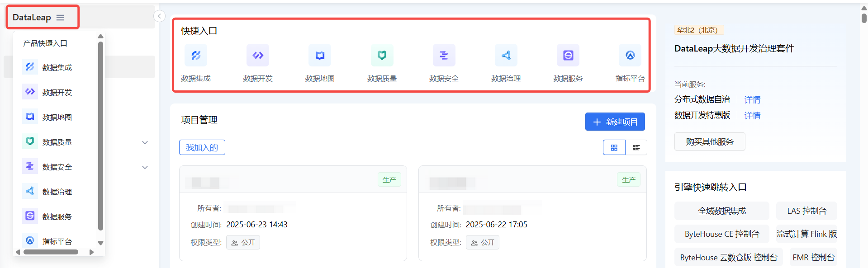Viewport: 868px width, 268px height.
Task: Click 公开 permission tag on the 17:05 card
Action: pyautogui.click(x=483, y=243)
